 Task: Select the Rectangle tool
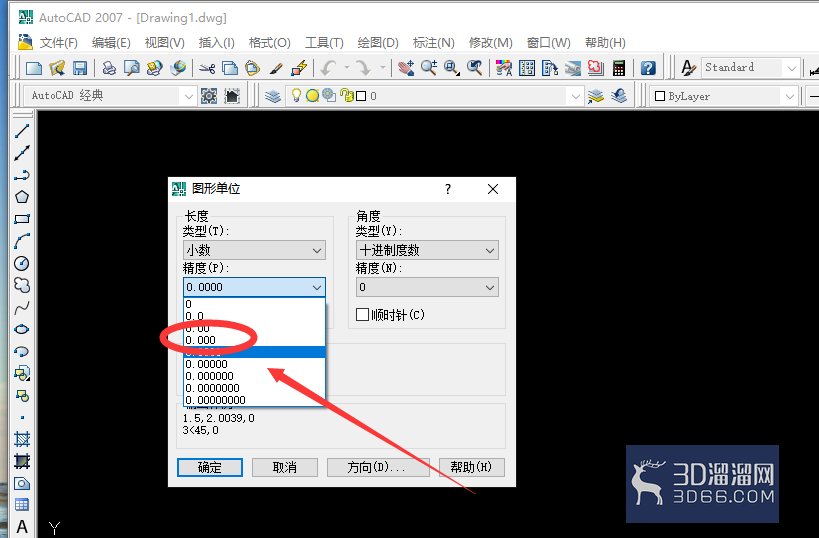[x=21, y=219]
